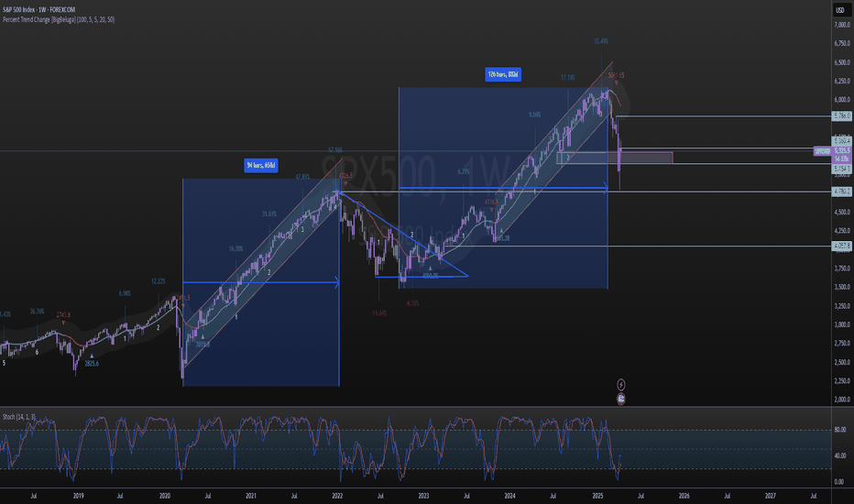This screenshot has height=504, width=854.
Task: Click the 17.19% trend change label
Action: [568, 77]
